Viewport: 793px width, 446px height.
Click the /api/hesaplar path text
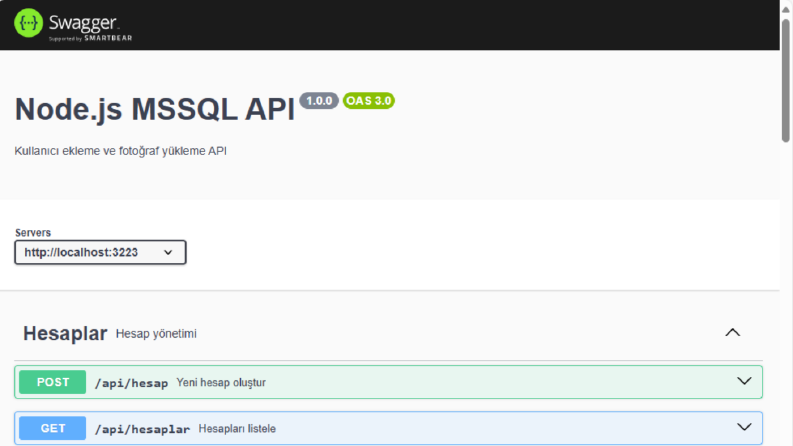(143, 429)
